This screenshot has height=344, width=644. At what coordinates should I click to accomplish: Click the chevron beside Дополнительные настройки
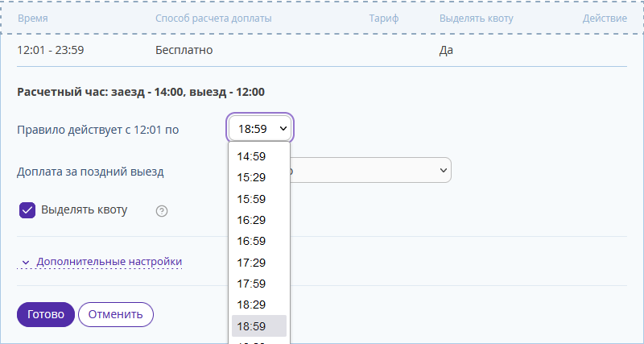pos(26,262)
